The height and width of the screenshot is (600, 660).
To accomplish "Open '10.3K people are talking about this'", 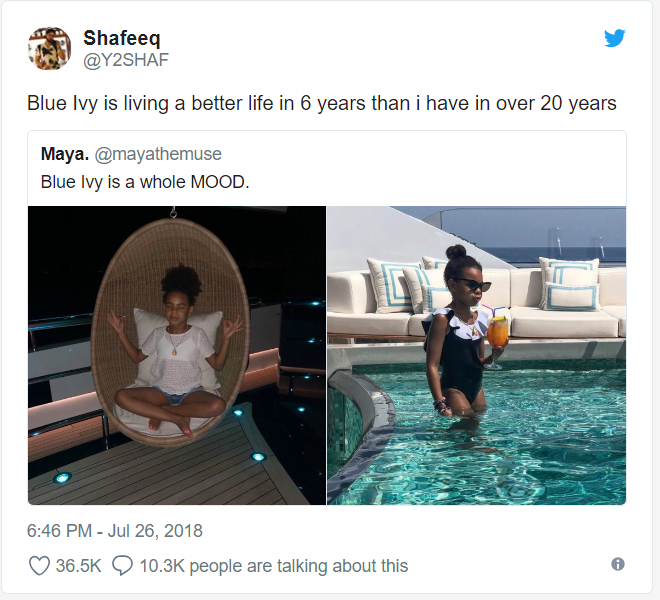I will (x=274, y=566).
